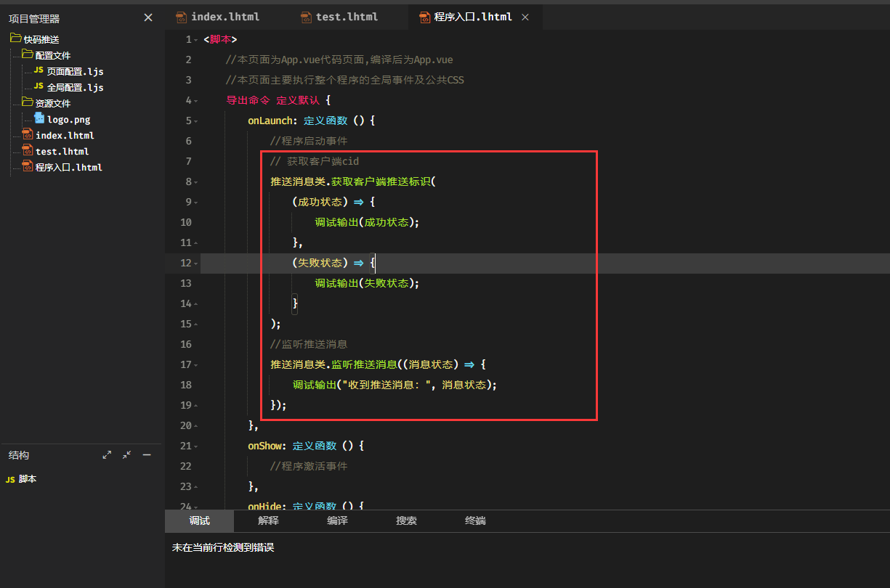Switch to the index.lhtml editor tab

225,16
